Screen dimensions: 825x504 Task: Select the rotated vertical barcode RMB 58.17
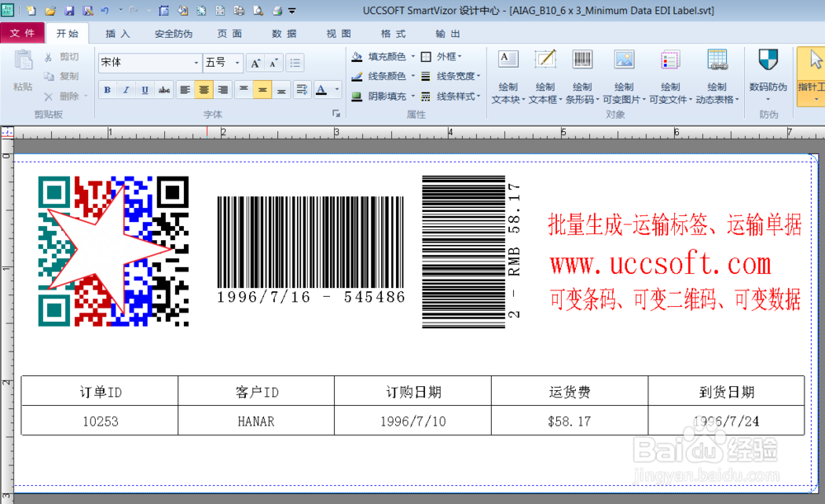point(472,252)
